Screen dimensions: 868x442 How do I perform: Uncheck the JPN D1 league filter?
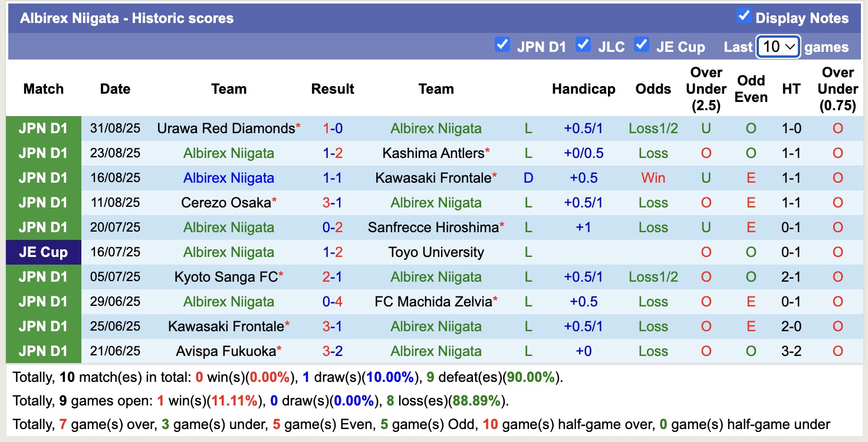click(x=502, y=45)
